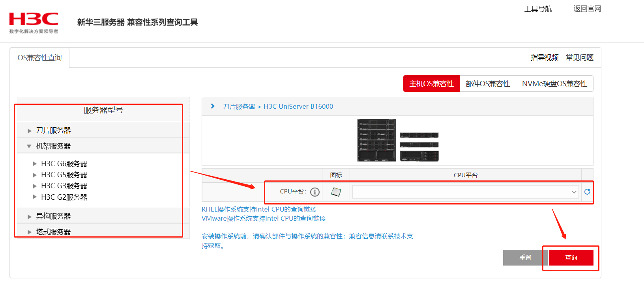Screen dimensions: 644x288
Task: Expand the H3C G2服务器 node
Action: pyautogui.click(x=35, y=197)
